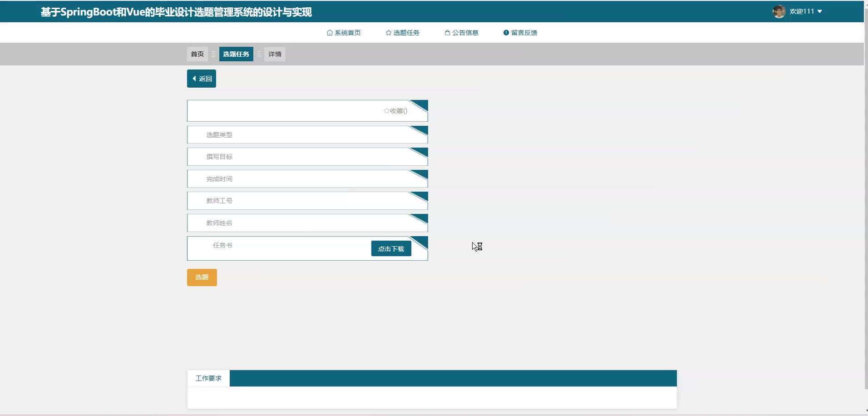Click the 完成时间 field row
Viewport: 868px width, 416px height.
(x=307, y=179)
